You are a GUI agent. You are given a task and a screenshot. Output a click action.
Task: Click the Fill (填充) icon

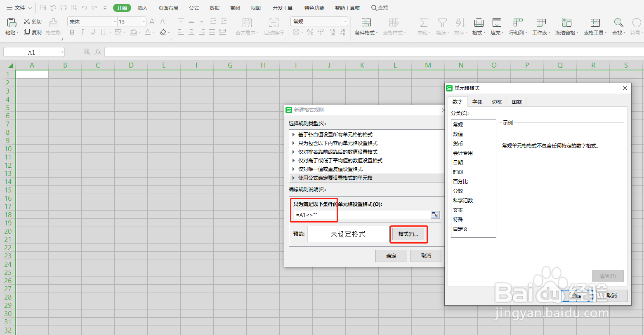(x=497, y=23)
